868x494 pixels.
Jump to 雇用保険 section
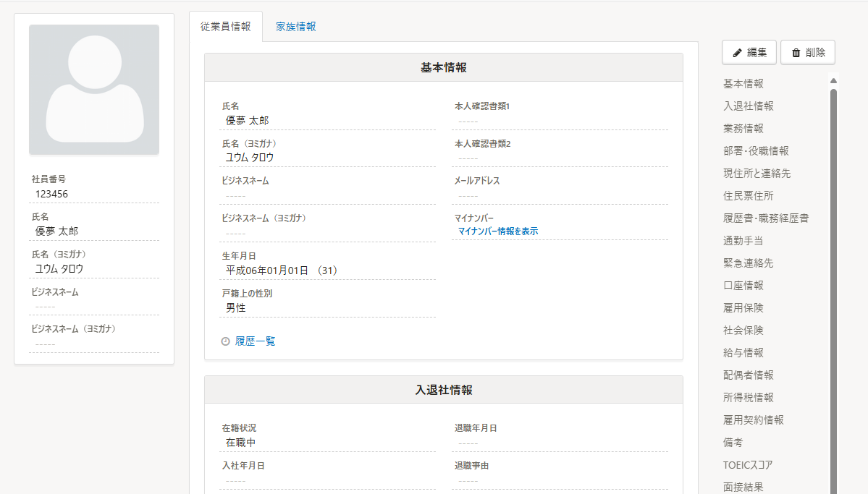pyautogui.click(x=743, y=307)
